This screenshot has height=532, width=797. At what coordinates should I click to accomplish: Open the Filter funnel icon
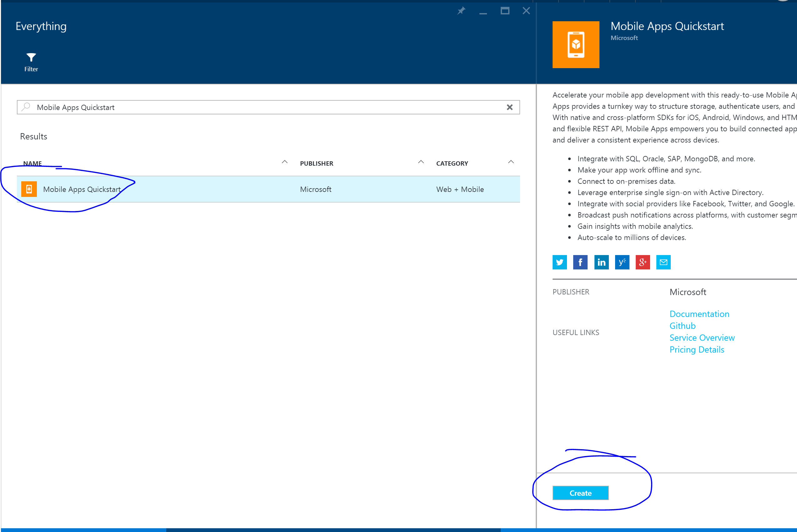click(31, 57)
